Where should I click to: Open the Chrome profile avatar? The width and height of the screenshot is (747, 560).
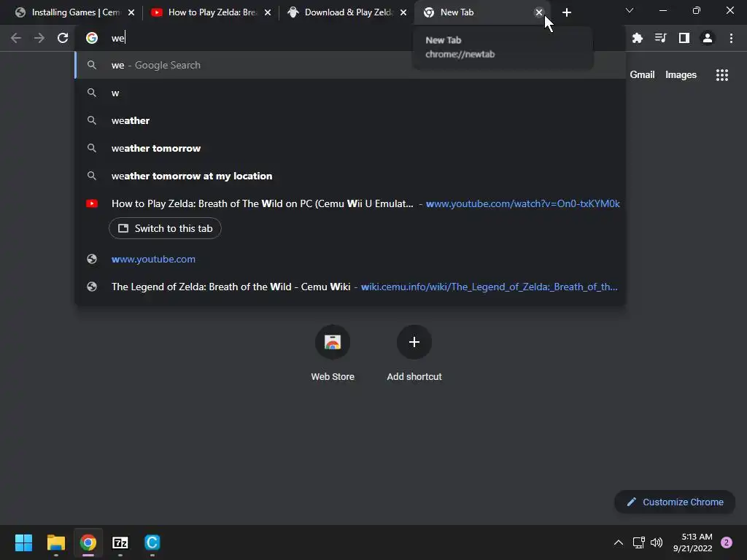coord(708,38)
